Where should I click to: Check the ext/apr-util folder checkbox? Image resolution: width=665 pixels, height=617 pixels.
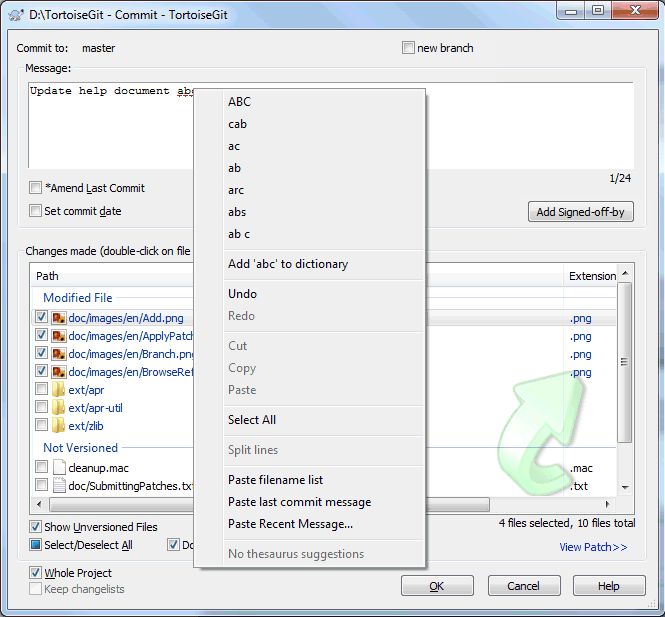pos(41,407)
